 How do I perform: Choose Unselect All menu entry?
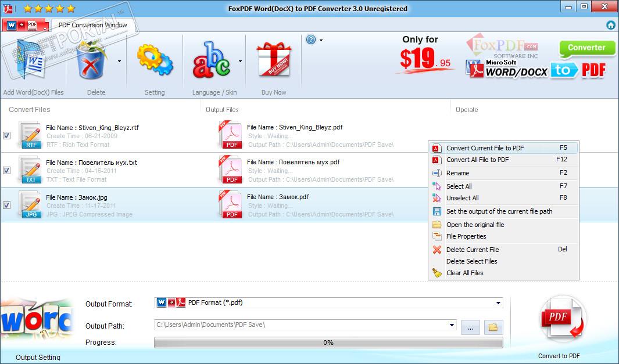[503, 198]
